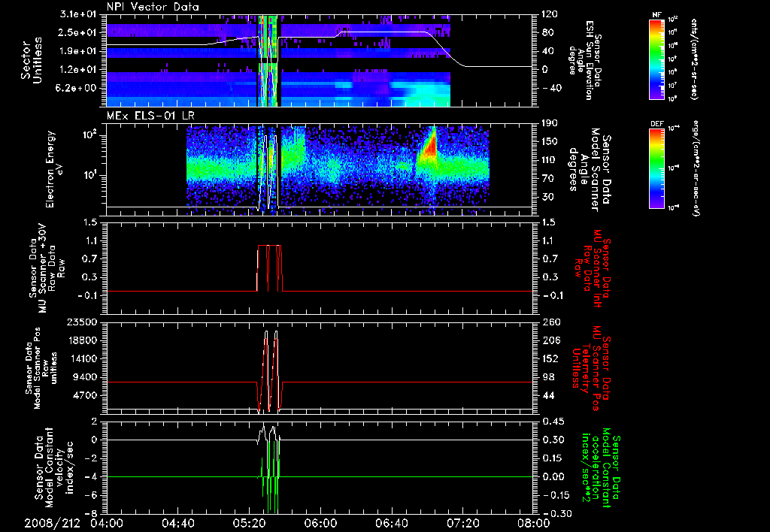The width and height of the screenshot is (770, 532).
Task: Click the "ESH Sun Elevation Angle degree" label
Action: 584,60
